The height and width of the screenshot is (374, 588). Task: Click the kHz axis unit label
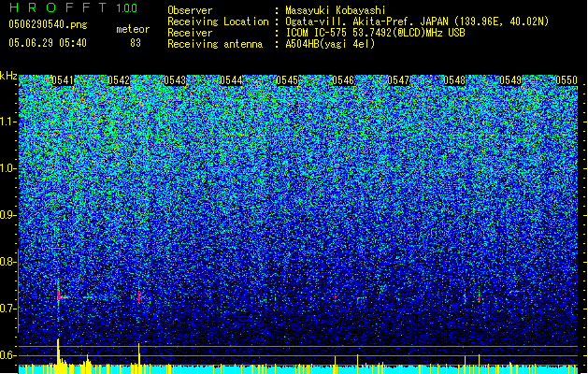pos(8,76)
